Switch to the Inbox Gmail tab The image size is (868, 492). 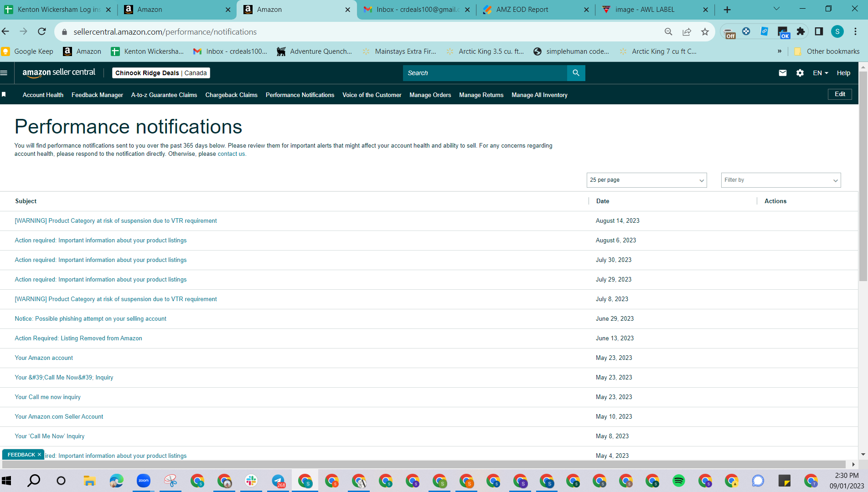point(417,10)
